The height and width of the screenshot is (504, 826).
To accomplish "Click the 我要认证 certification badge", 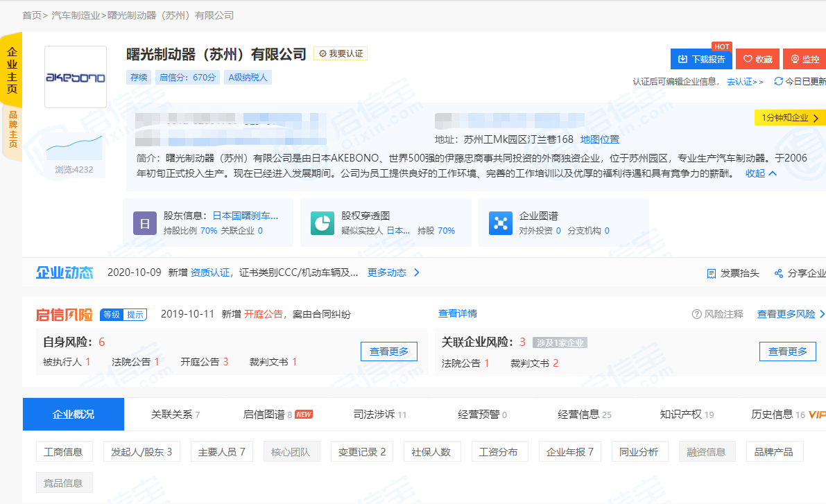I will pos(341,53).
